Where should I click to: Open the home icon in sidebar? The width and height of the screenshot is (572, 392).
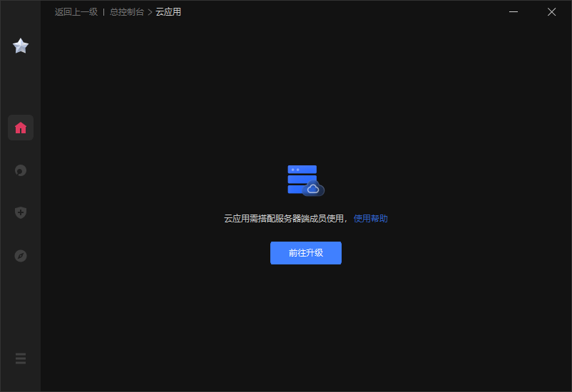[21, 128]
